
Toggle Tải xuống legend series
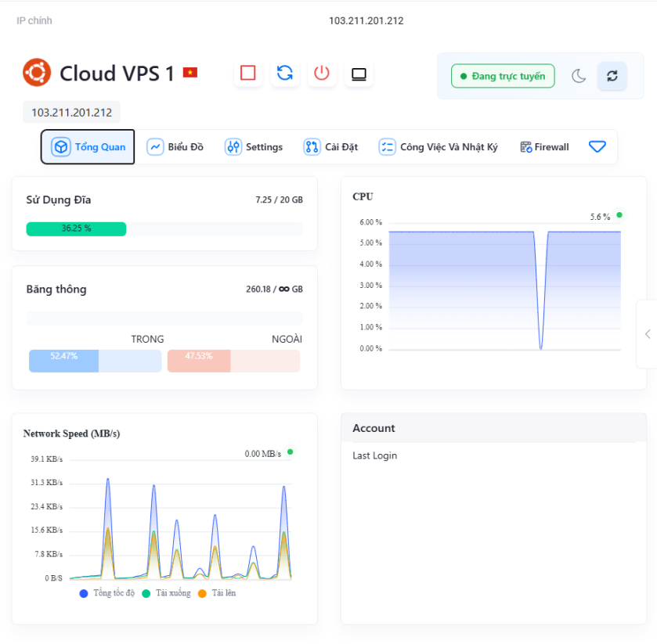tap(167, 593)
